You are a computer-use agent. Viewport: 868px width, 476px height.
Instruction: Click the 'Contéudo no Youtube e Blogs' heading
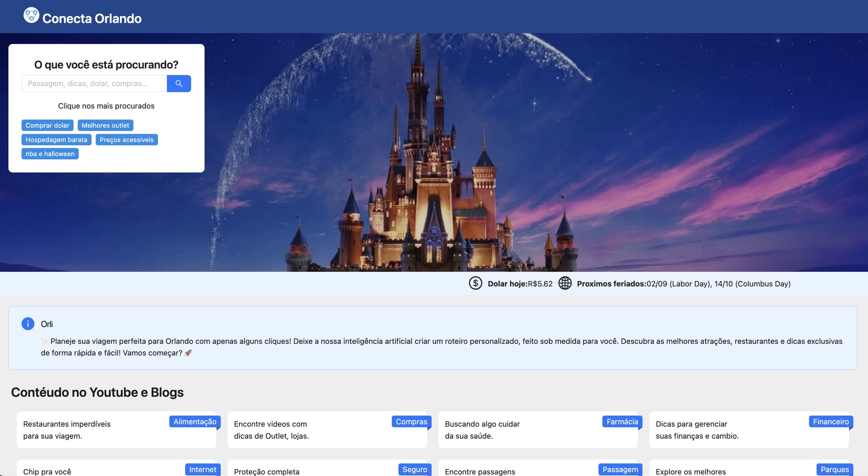point(97,393)
